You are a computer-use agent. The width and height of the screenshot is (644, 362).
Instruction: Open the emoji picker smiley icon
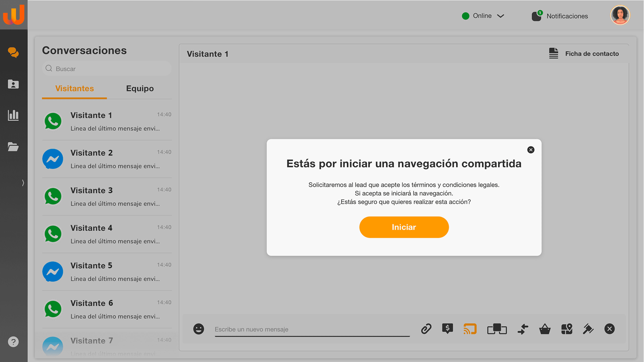click(x=199, y=329)
